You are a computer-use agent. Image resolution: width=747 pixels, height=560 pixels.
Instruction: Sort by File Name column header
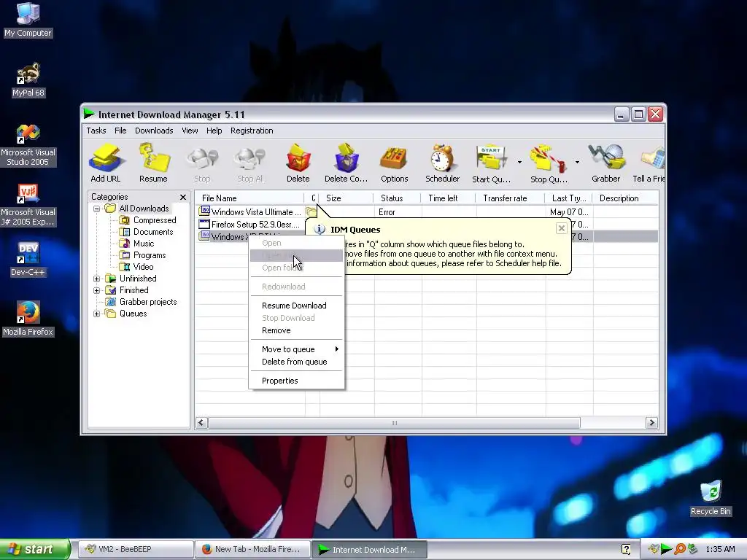click(249, 198)
